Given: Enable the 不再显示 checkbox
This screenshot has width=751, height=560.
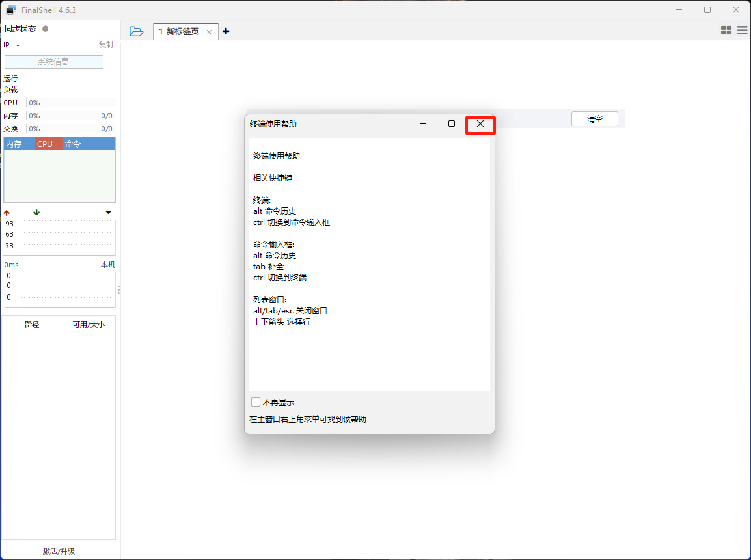Looking at the screenshot, I should click(x=256, y=402).
